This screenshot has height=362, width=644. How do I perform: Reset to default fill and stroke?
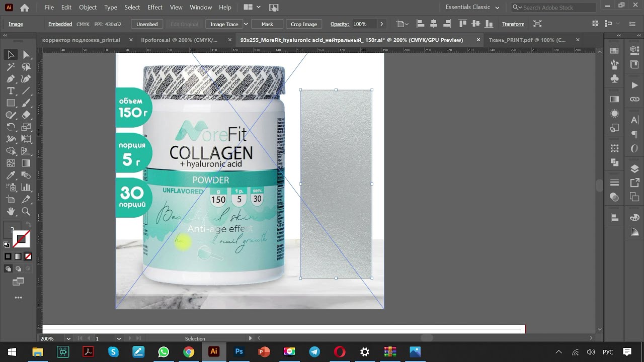tap(7, 245)
